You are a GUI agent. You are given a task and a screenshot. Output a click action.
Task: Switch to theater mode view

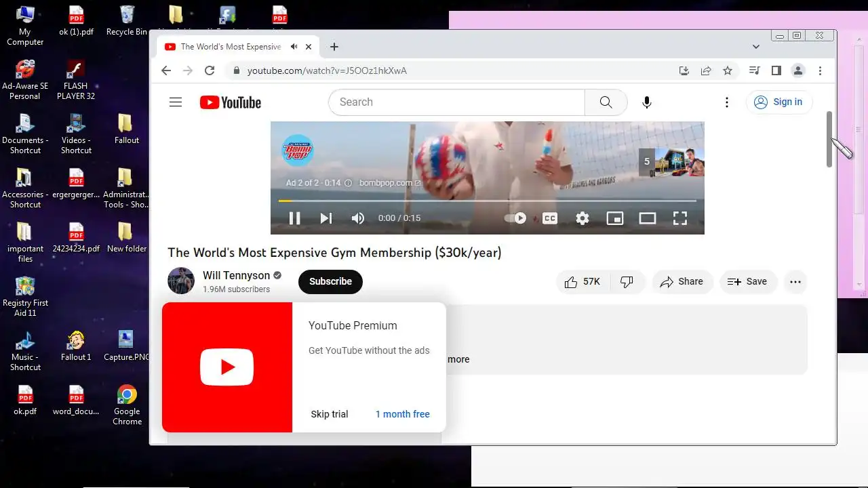click(x=648, y=218)
